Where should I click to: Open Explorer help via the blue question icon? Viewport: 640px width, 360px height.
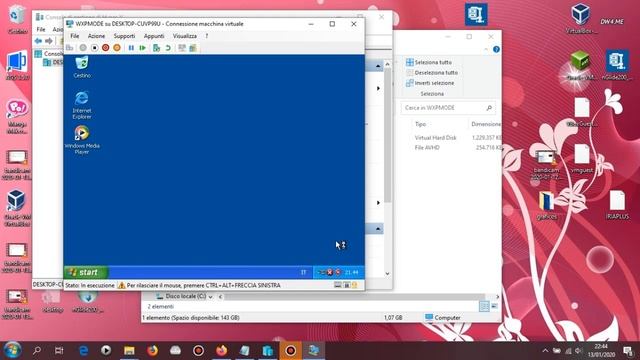pos(496,49)
